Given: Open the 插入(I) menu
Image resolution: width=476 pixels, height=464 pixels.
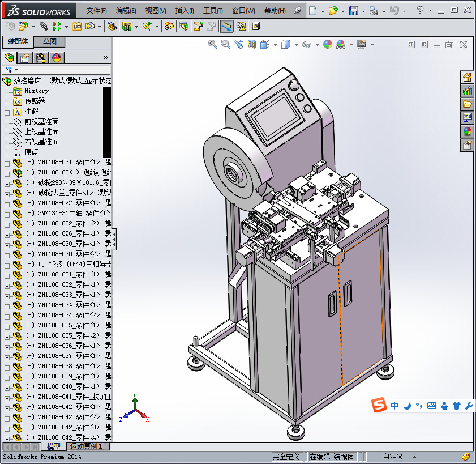Looking at the screenshot, I should (185, 11).
